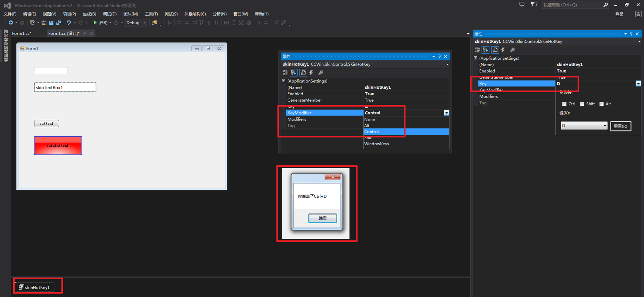Viewport: 644px width, 297px height.
Task: Click the open file folder icon
Action: point(44,23)
